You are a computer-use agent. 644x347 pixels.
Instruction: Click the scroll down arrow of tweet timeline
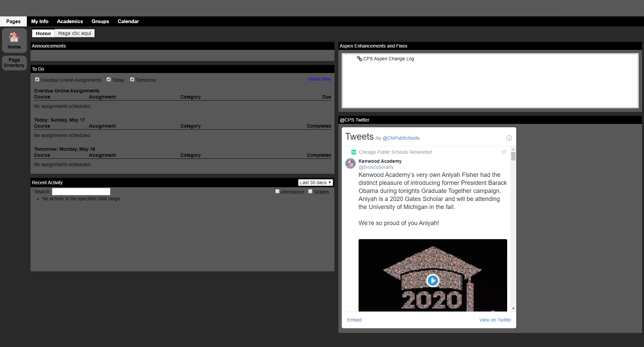(x=513, y=308)
